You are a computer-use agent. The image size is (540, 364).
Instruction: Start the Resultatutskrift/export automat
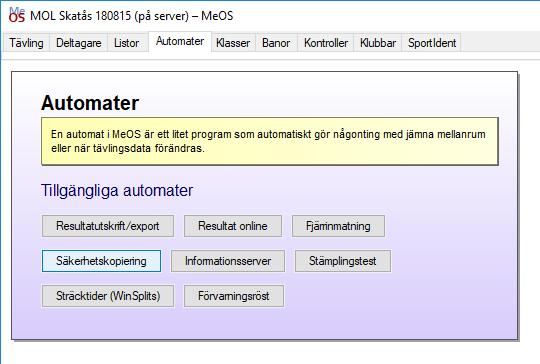pos(108,226)
